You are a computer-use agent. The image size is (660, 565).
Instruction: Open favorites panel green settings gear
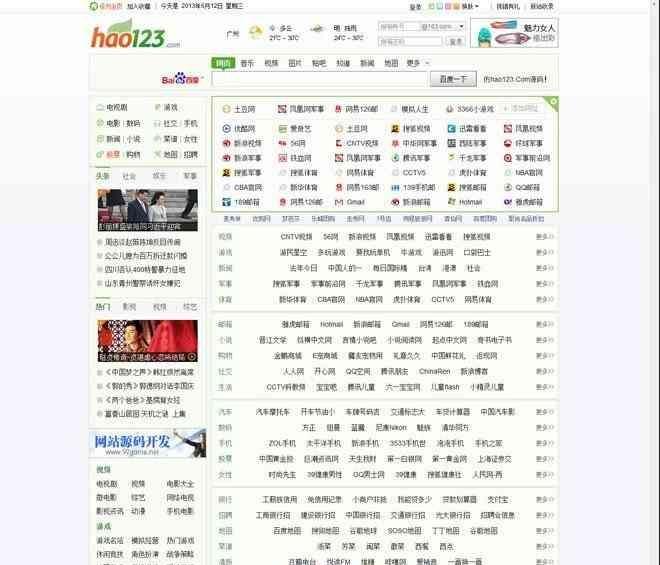point(553,101)
